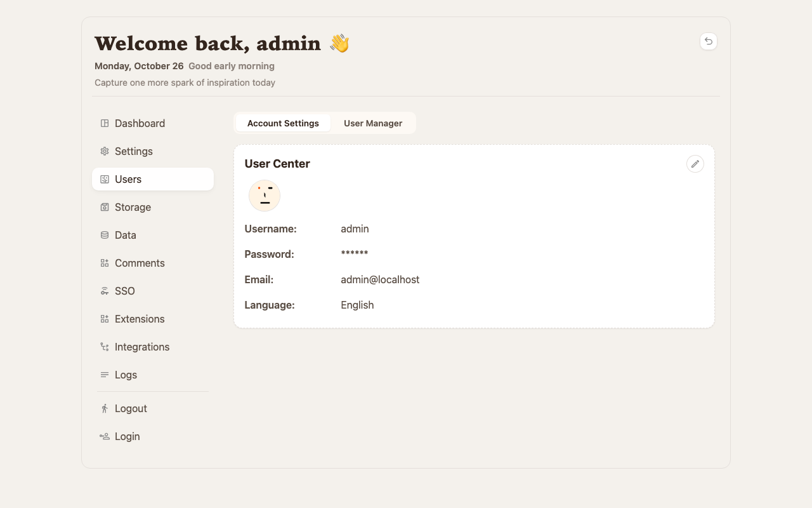
Task: Click the "Username:" field label
Action: [x=271, y=229]
